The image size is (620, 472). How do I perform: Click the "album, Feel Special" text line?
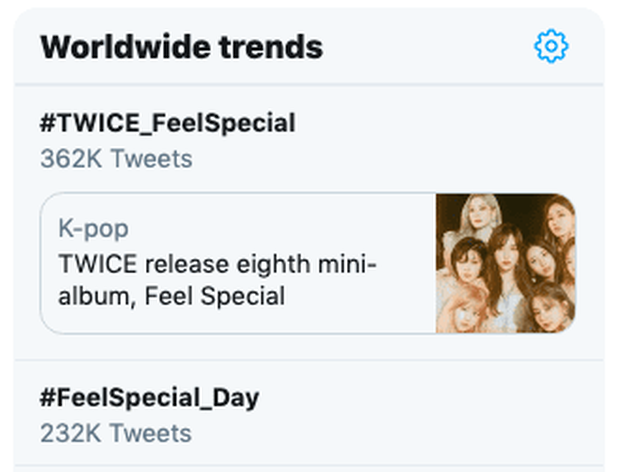click(x=172, y=296)
